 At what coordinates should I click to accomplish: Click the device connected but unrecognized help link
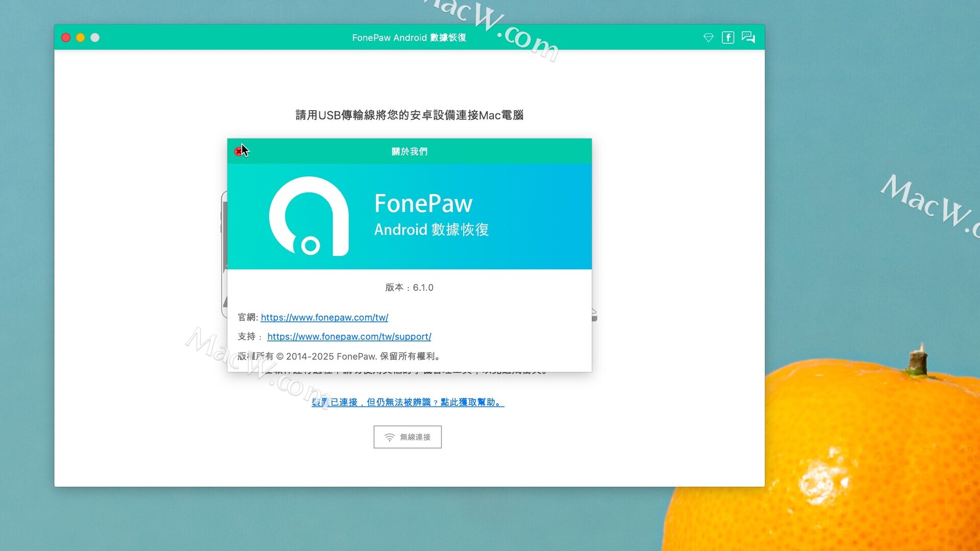pos(408,402)
